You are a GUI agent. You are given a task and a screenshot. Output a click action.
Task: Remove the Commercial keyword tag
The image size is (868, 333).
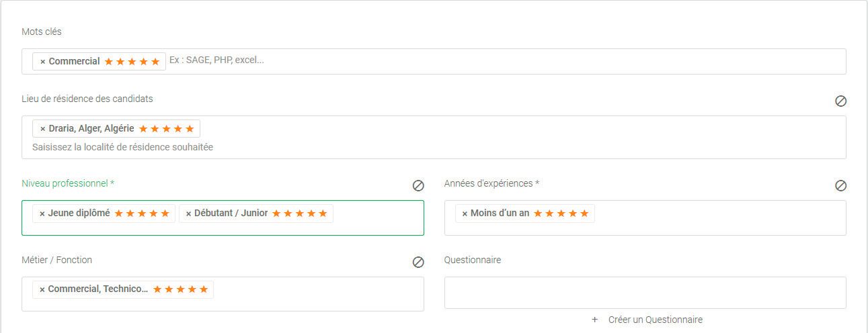pyautogui.click(x=43, y=62)
